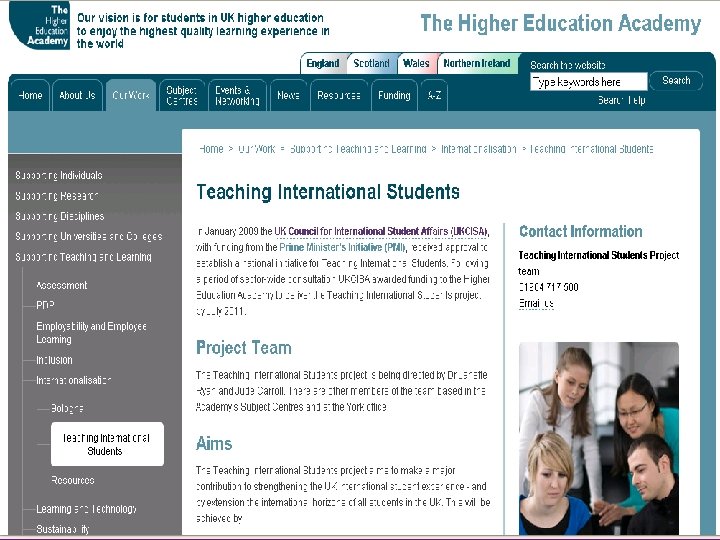720x540 pixels.
Task: Click the Project Team heading
Action: coord(244,348)
